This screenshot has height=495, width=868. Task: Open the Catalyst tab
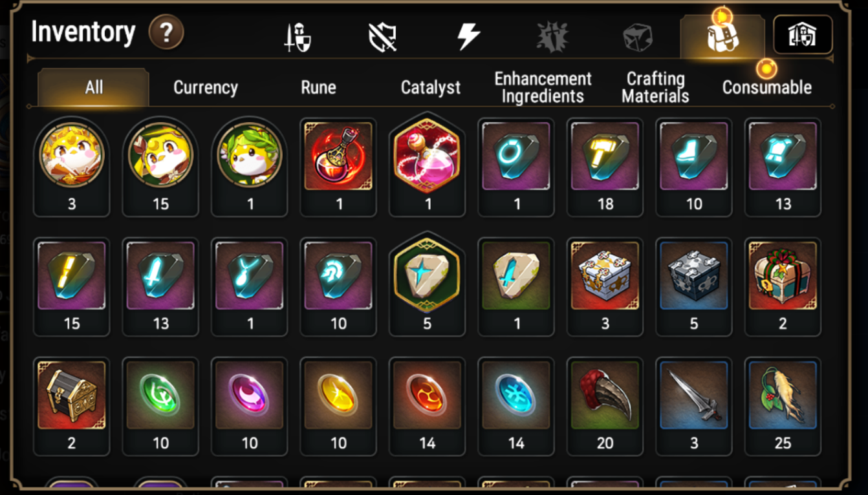click(x=431, y=88)
